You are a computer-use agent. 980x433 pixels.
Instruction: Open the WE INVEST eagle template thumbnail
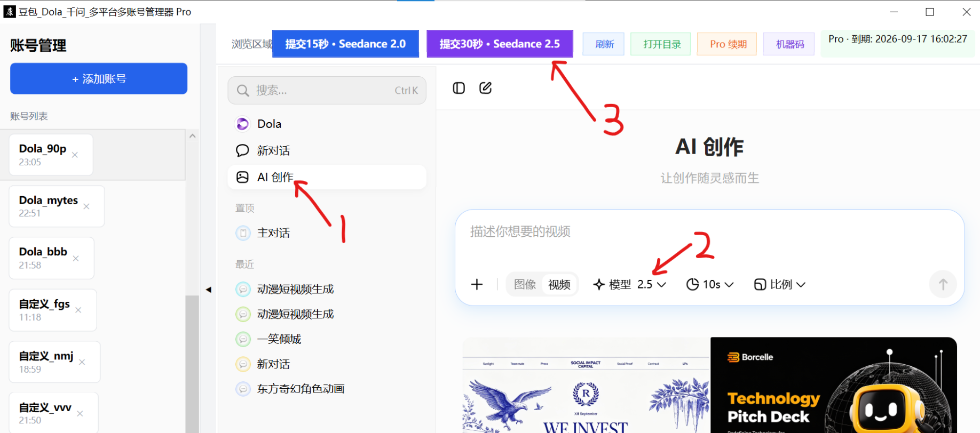tap(586, 385)
